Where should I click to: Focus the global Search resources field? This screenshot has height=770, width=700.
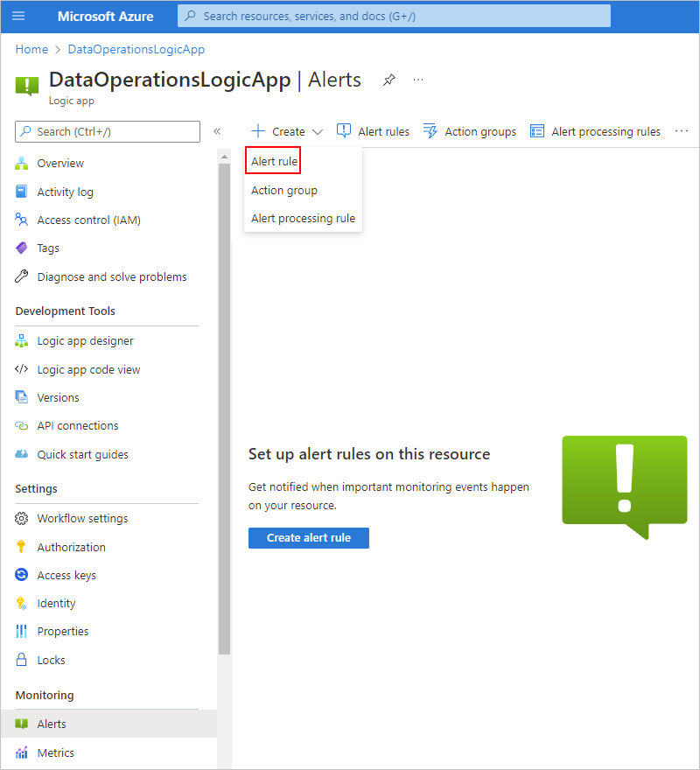tap(394, 17)
